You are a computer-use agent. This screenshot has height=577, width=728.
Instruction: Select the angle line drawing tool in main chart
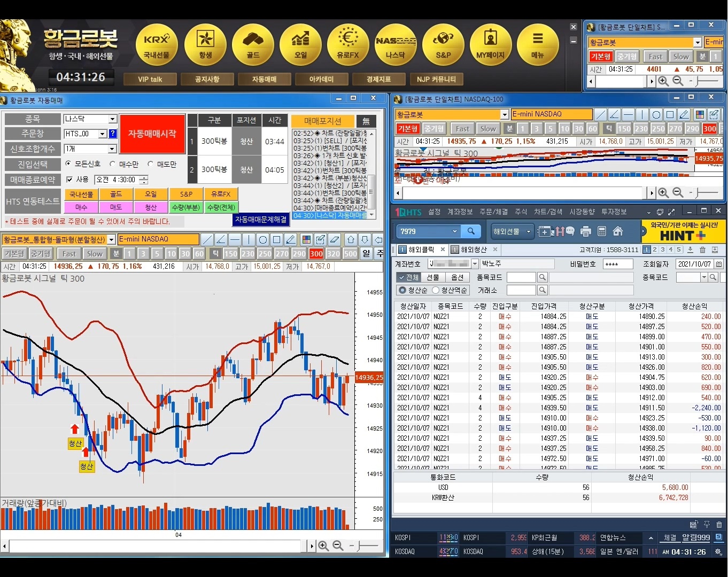pos(221,239)
